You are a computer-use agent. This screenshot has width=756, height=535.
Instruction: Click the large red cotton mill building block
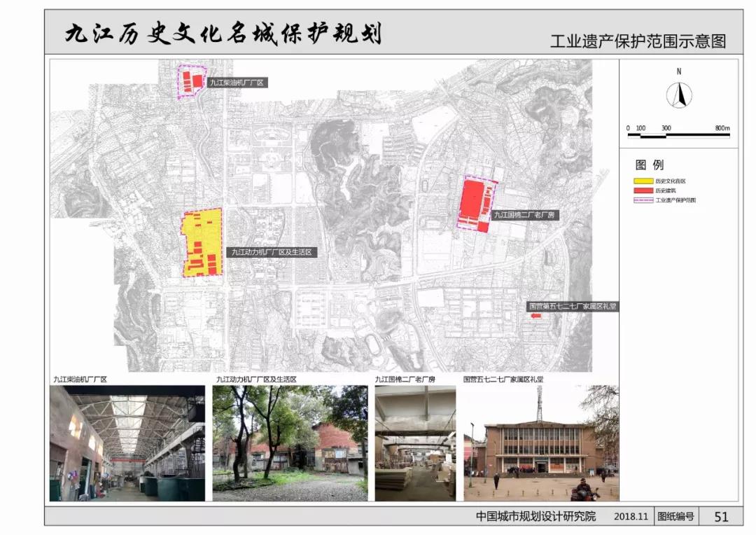tap(472, 199)
